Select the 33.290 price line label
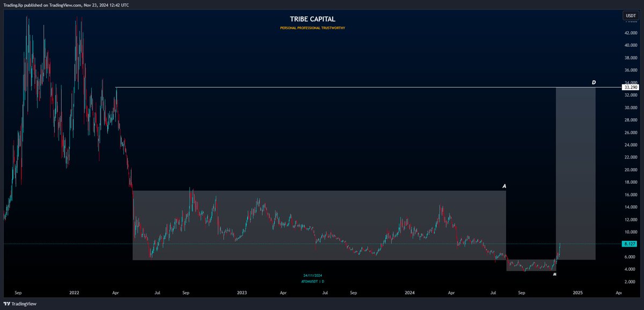This screenshot has height=310, width=644. pyautogui.click(x=630, y=87)
